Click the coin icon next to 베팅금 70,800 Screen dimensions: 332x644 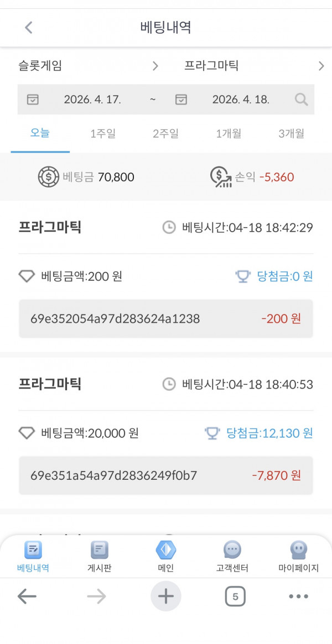click(49, 177)
